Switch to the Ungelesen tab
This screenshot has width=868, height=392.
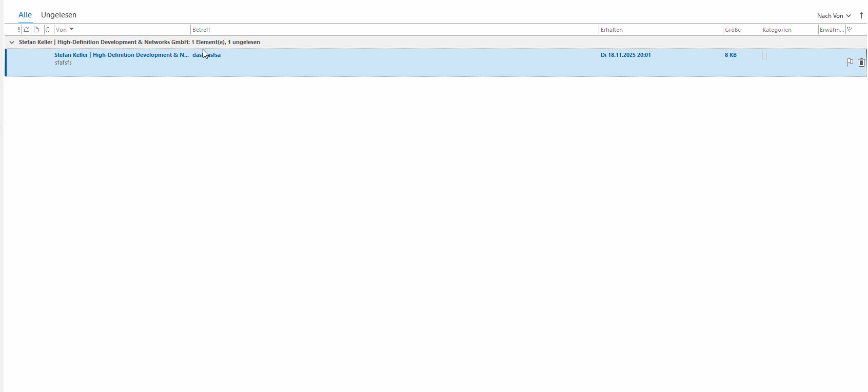point(58,15)
